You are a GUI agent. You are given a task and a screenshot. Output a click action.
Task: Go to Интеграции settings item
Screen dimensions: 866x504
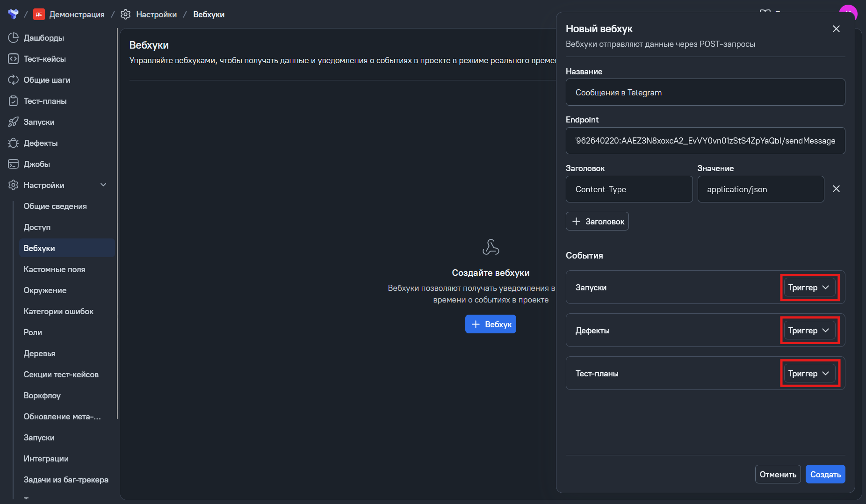click(x=46, y=459)
